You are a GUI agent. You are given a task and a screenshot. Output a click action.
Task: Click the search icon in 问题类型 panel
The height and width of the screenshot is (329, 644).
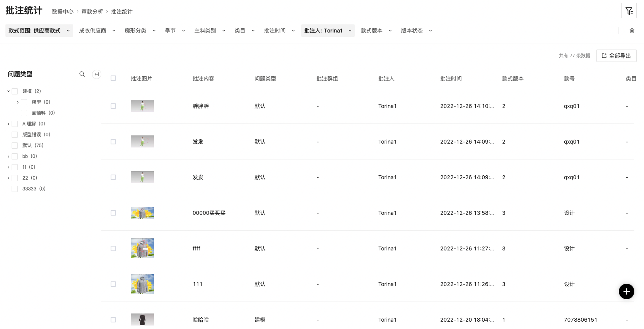pyautogui.click(x=82, y=74)
